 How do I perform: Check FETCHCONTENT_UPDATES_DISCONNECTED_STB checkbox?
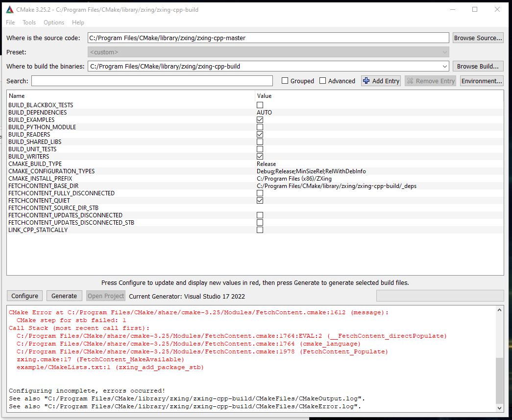(x=260, y=223)
